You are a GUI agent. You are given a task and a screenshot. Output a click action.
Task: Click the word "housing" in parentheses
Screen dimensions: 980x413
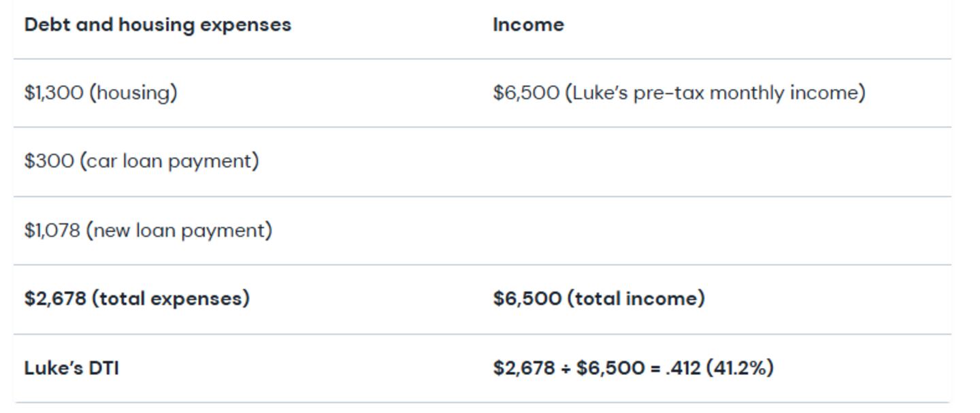click(x=133, y=93)
